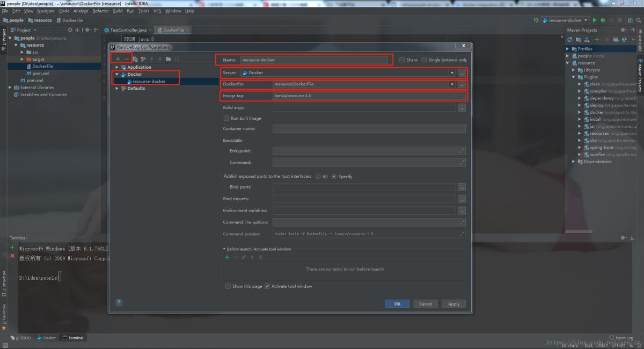Click the green Run button in the main toolbar
The width and height of the screenshot is (644, 349).
(595, 20)
